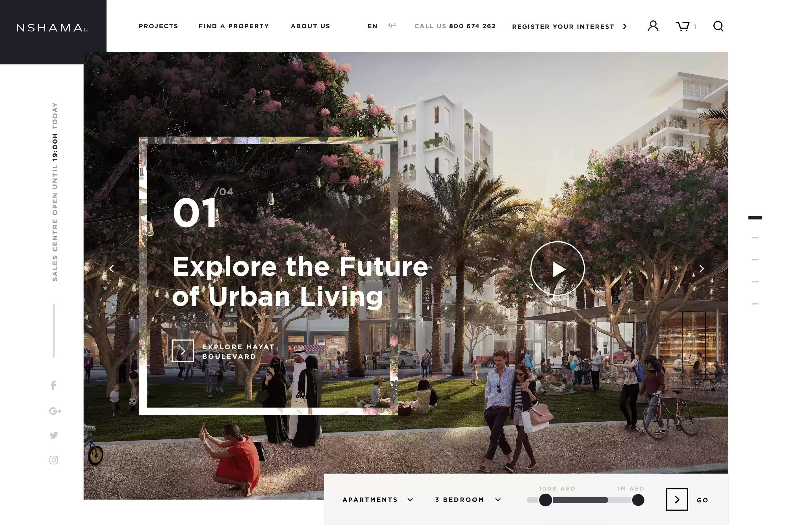Visit Instagram via the sidebar icon

point(53,460)
